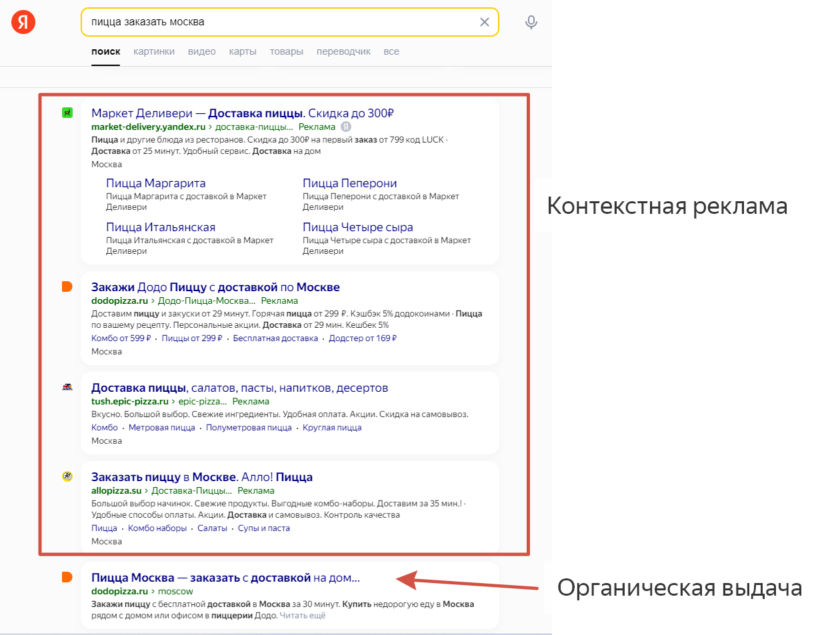Switch to the карты tab
840x635 pixels.
[x=243, y=51]
